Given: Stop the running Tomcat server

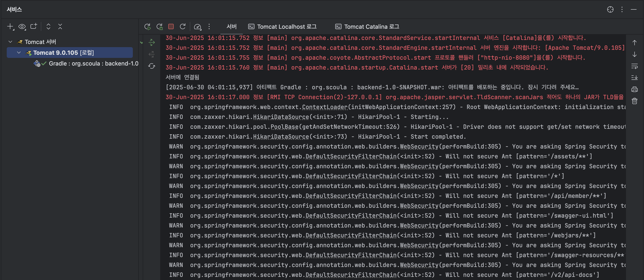Looking at the screenshot, I should point(171,26).
